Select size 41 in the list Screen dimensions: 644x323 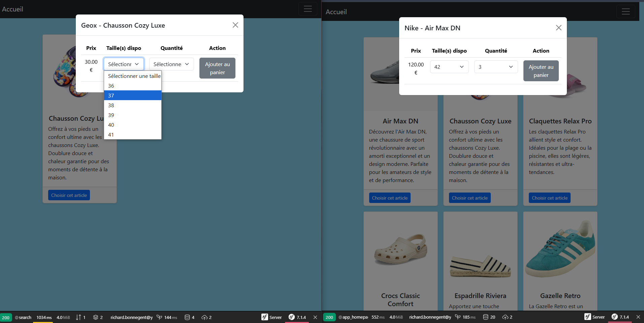(x=133, y=135)
